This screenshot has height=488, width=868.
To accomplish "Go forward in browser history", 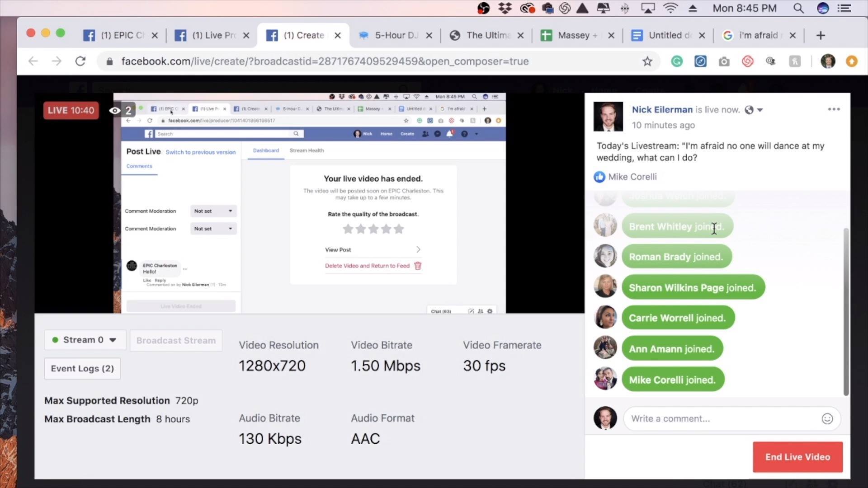I will pos(57,61).
